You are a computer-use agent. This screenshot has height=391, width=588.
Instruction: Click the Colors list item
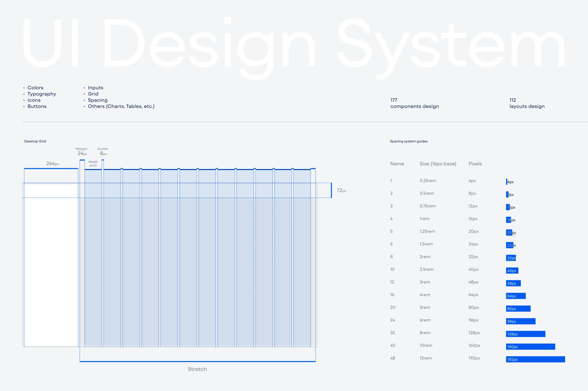pos(35,88)
